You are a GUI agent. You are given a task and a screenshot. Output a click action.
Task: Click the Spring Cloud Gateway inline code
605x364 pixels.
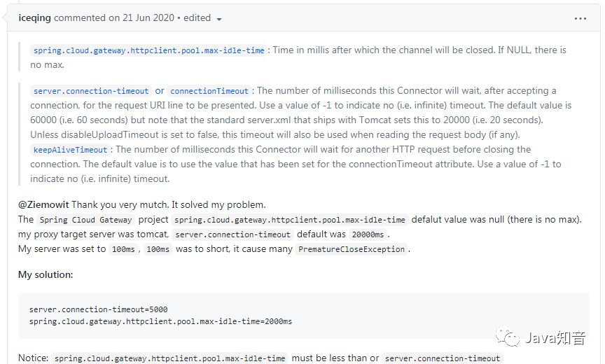tap(85, 220)
